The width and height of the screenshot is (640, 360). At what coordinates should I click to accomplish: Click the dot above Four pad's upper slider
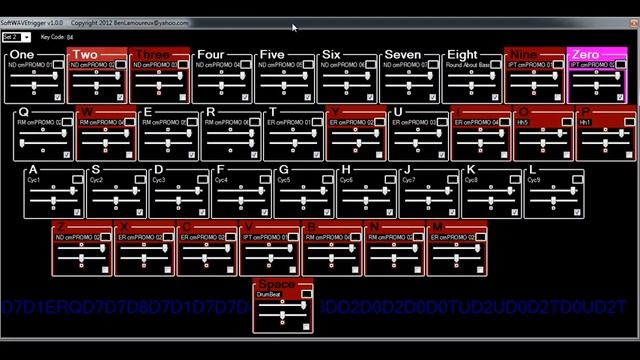coord(221,72)
